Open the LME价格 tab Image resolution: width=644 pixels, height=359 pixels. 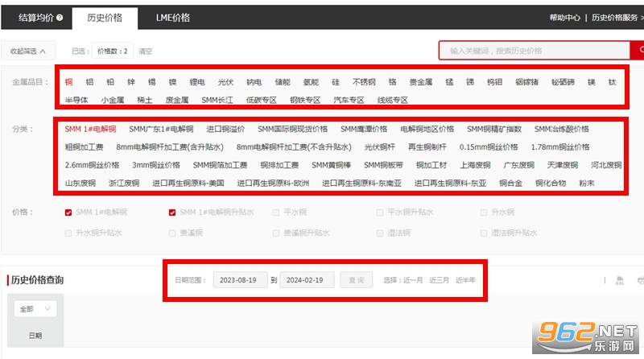click(x=172, y=18)
